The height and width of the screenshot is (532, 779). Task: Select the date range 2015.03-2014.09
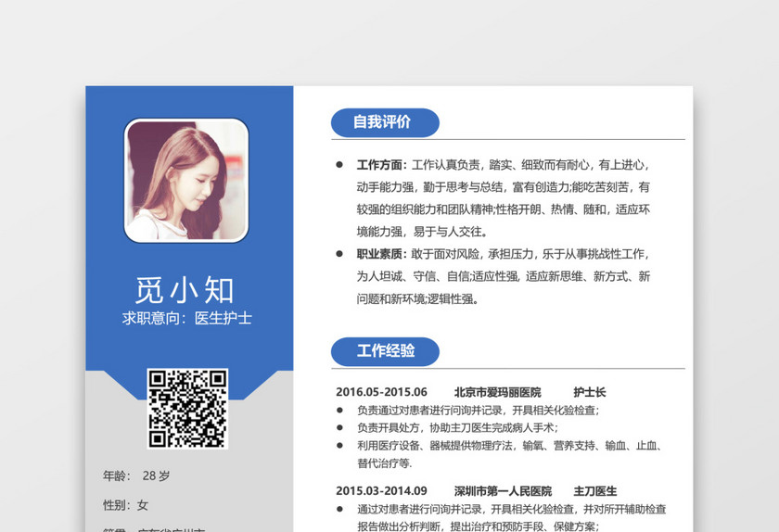pyautogui.click(x=381, y=491)
